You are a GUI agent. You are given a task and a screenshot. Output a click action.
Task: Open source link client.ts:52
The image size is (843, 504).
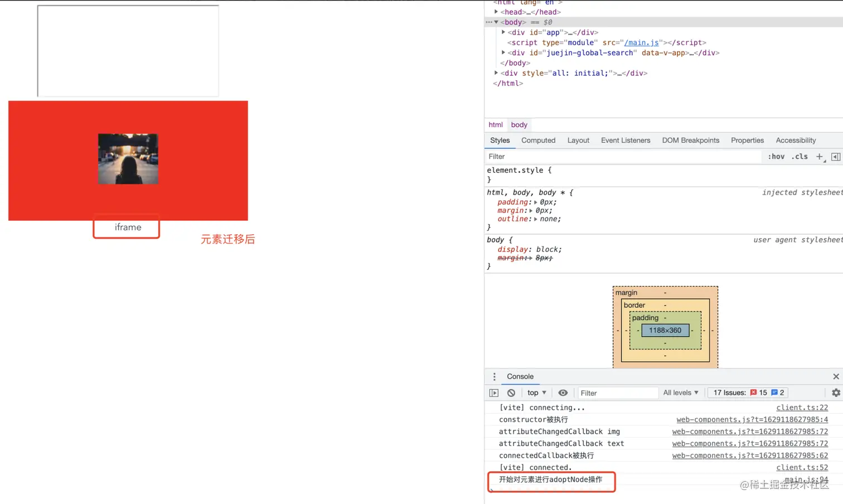click(802, 468)
